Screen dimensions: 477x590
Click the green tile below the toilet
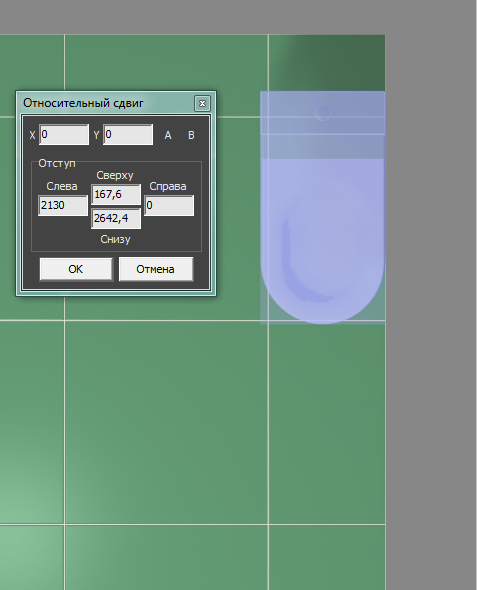click(327, 423)
